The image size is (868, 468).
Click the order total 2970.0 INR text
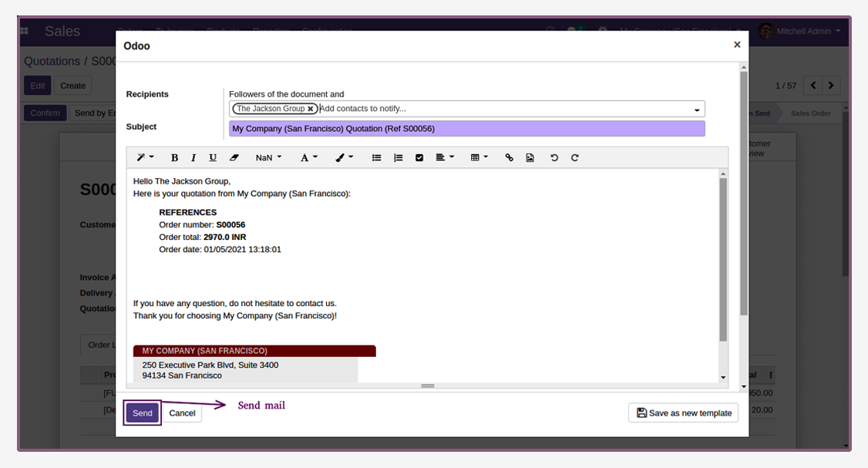pos(225,237)
